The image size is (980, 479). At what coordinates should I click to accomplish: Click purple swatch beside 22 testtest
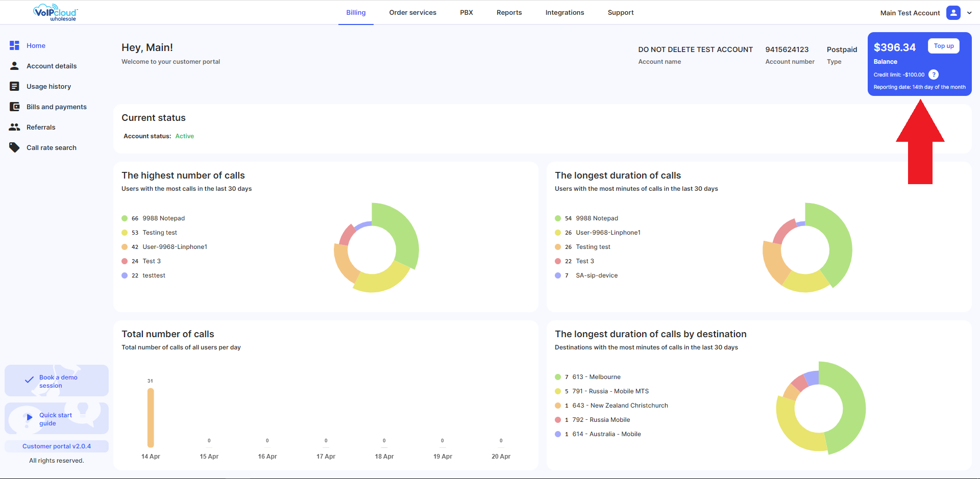[125, 275]
